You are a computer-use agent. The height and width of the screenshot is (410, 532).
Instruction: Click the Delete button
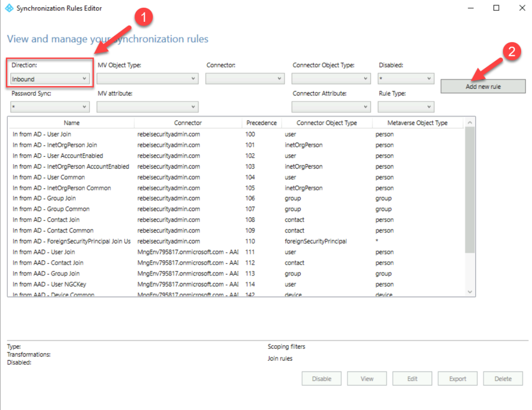pyautogui.click(x=502, y=378)
